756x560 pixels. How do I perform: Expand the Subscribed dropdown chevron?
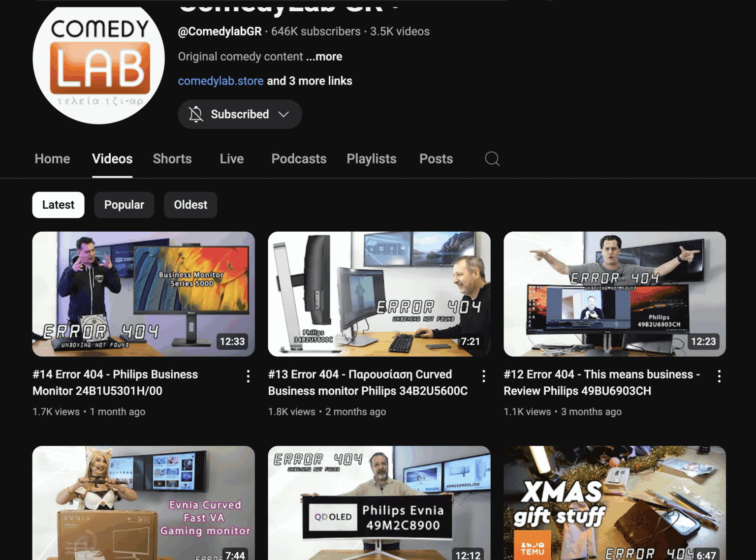click(x=283, y=114)
